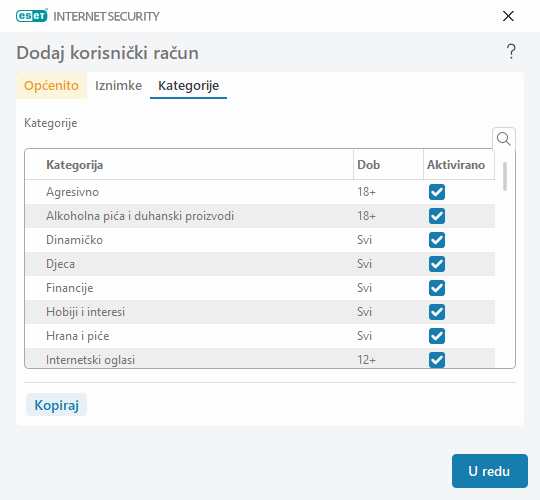Click the 12+ age value for Internetski oglasi

coord(366,360)
